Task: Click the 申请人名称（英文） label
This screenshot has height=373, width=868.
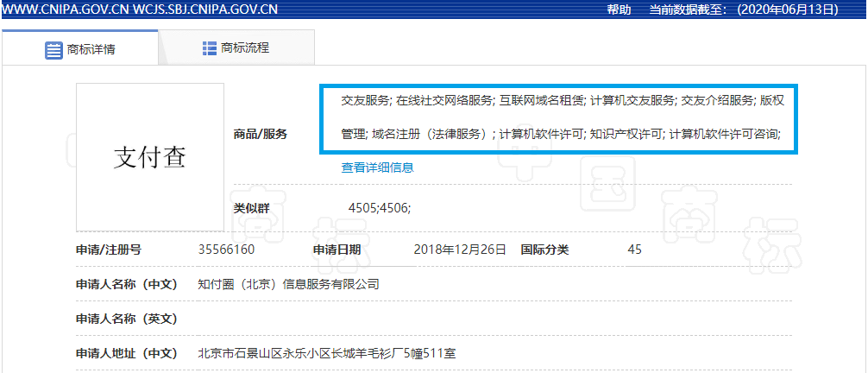Action: [126, 319]
